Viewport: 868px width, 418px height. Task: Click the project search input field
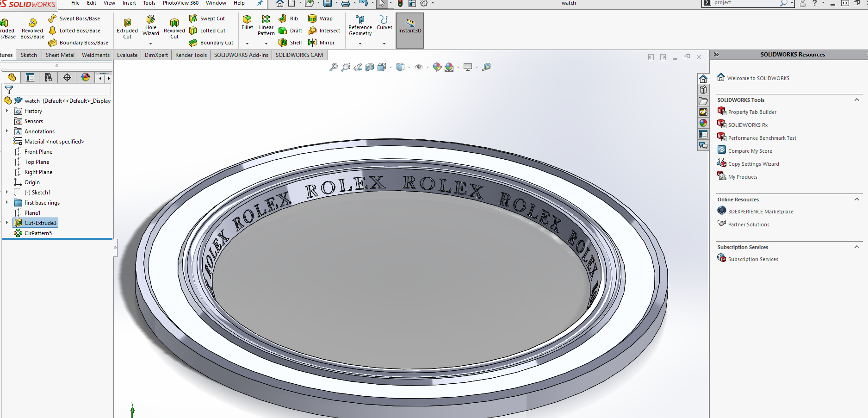tap(745, 3)
